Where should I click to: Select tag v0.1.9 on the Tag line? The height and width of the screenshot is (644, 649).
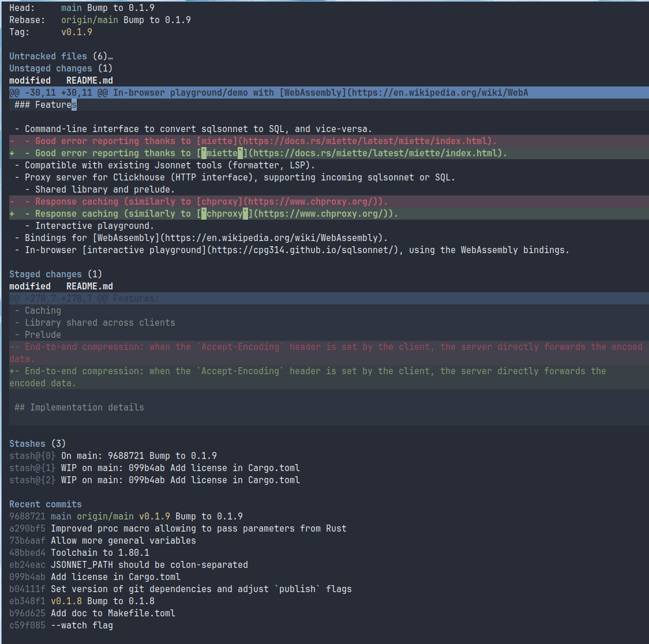point(77,32)
